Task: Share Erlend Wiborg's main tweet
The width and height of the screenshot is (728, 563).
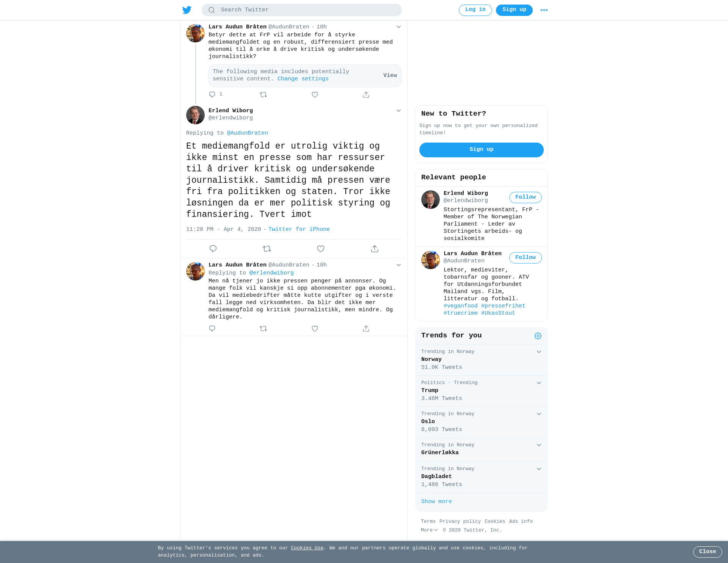Action: point(375,249)
